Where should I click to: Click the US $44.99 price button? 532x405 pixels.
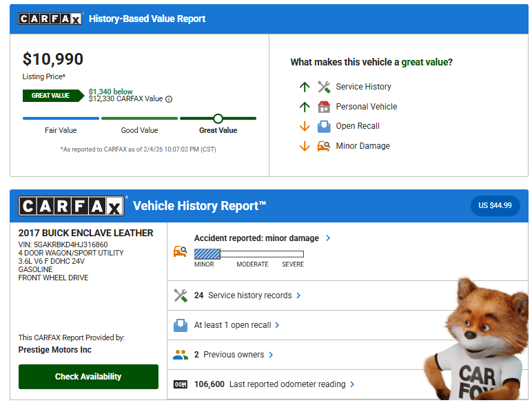click(495, 205)
